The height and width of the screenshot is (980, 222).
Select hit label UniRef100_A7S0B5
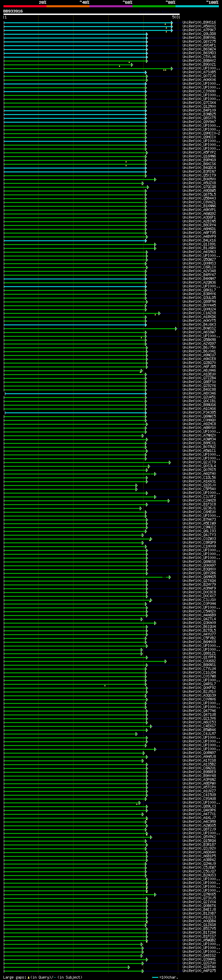pyautogui.click(x=199, y=72)
